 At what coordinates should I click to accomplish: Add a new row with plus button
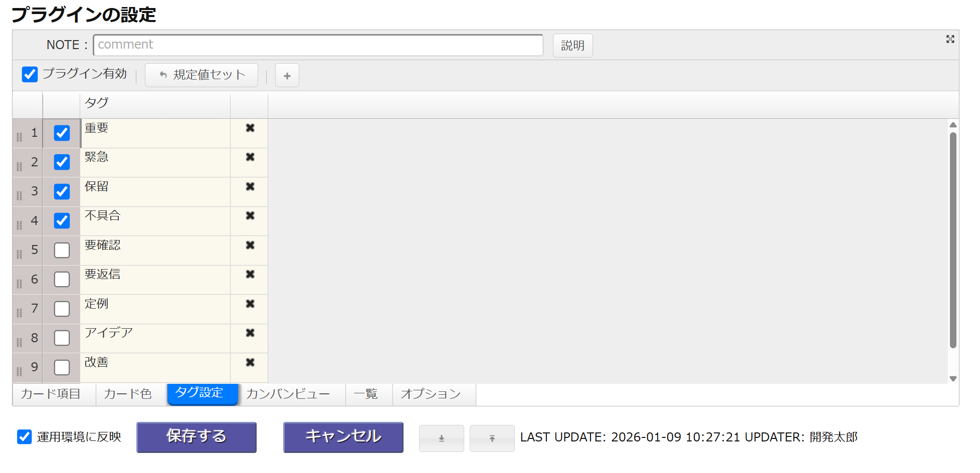[287, 76]
